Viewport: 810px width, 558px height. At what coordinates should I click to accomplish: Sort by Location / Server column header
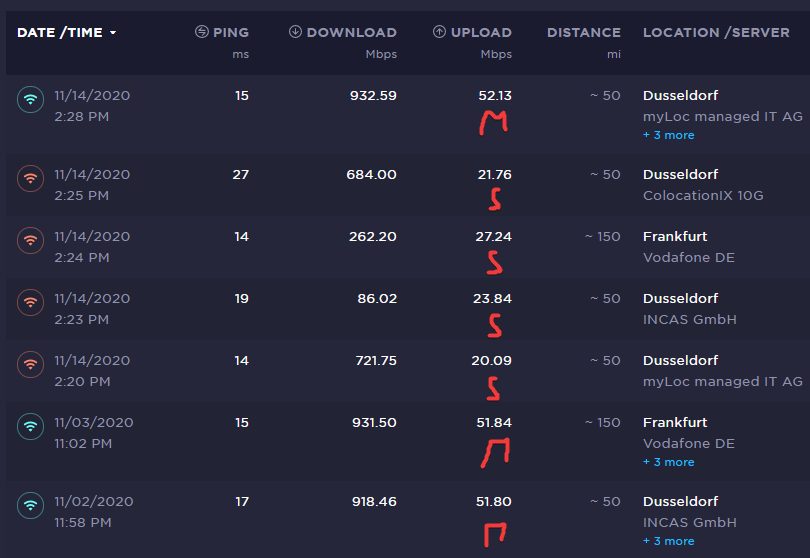click(x=716, y=33)
